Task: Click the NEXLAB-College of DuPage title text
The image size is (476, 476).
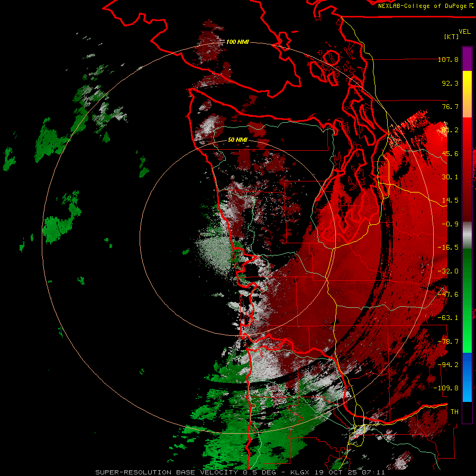Action: click(425, 6)
